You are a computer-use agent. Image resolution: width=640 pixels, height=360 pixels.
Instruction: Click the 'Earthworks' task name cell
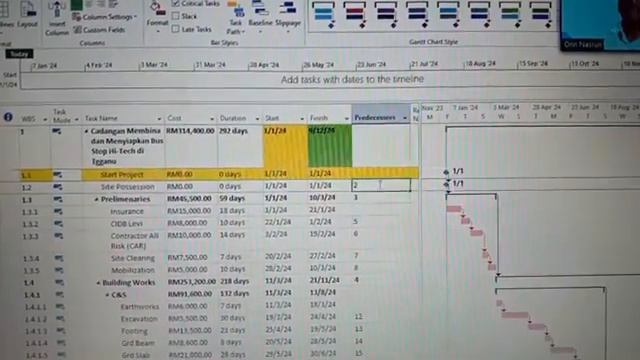140,307
